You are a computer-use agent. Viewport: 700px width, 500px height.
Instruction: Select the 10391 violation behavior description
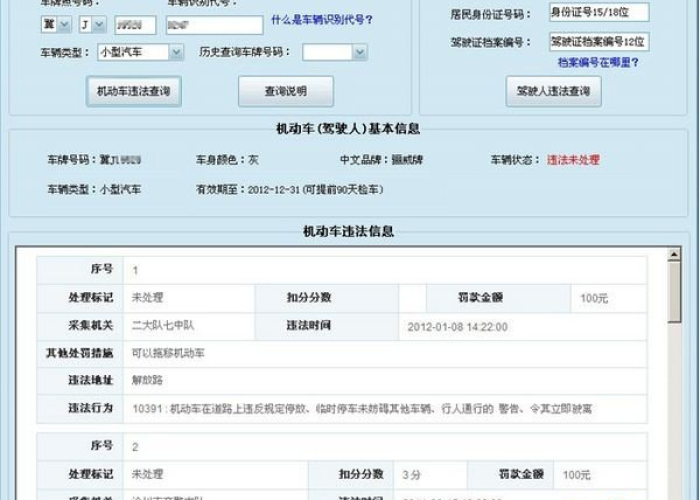pos(362,408)
